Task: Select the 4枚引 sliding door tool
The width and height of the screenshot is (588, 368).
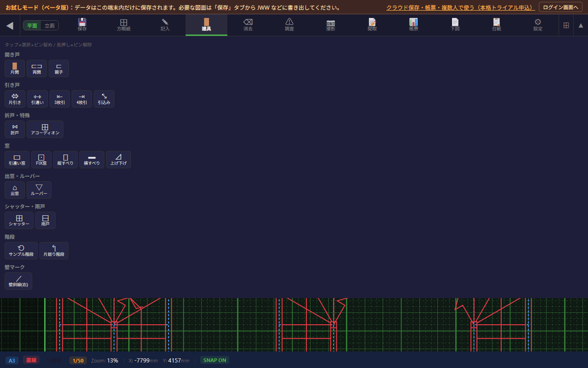Action: tap(82, 99)
